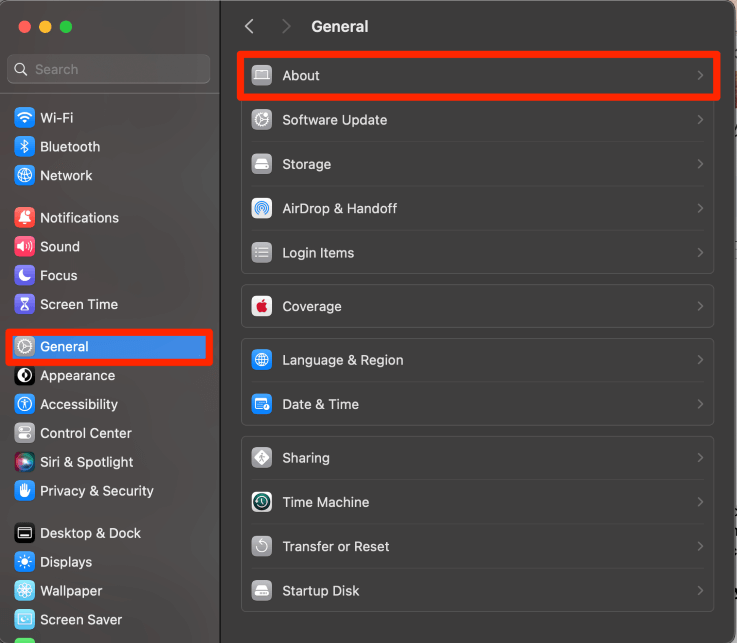Go to Accessibility settings in the sidebar
The height and width of the screenshot is (643, 737).
point(78,404)
